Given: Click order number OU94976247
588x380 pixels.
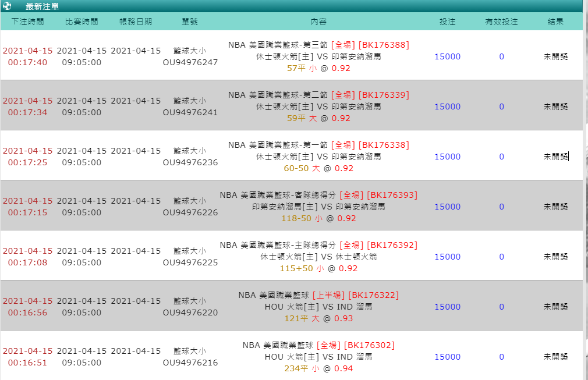Looking at the screenshot, I should click(x=190, y=62).
